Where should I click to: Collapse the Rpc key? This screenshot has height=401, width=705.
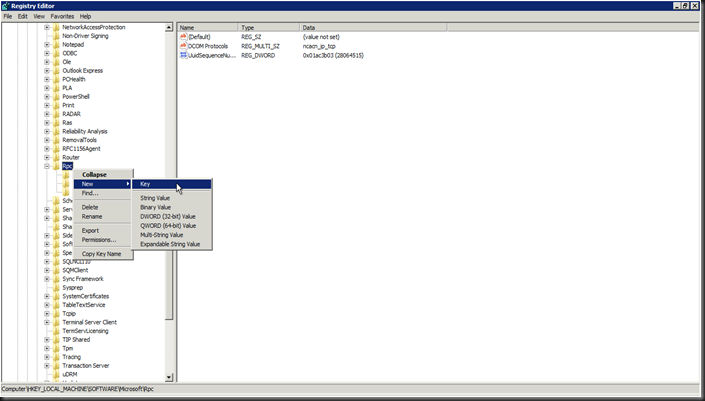coord(47,166)
